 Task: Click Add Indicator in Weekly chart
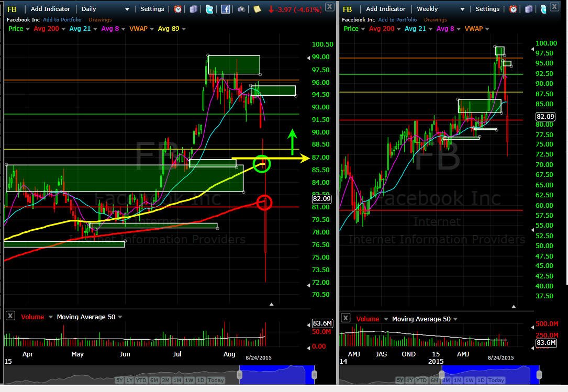point(386,9)
